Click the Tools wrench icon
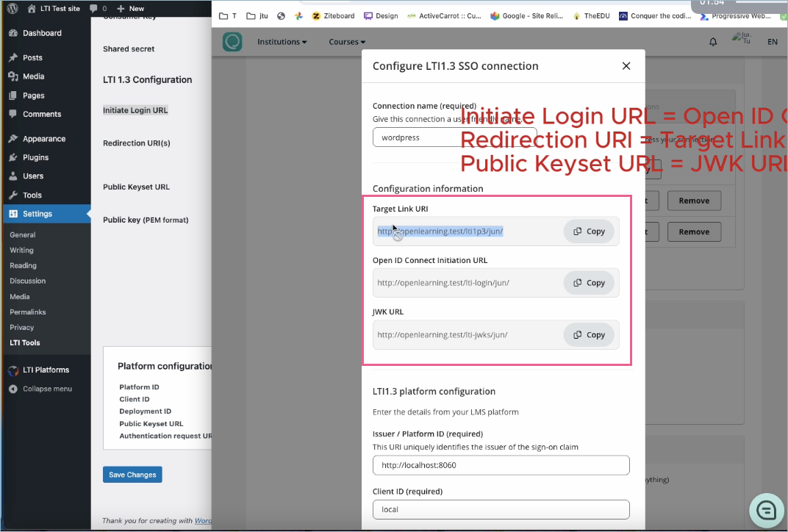Screen dimensions: 788x532 pos(13,195)
